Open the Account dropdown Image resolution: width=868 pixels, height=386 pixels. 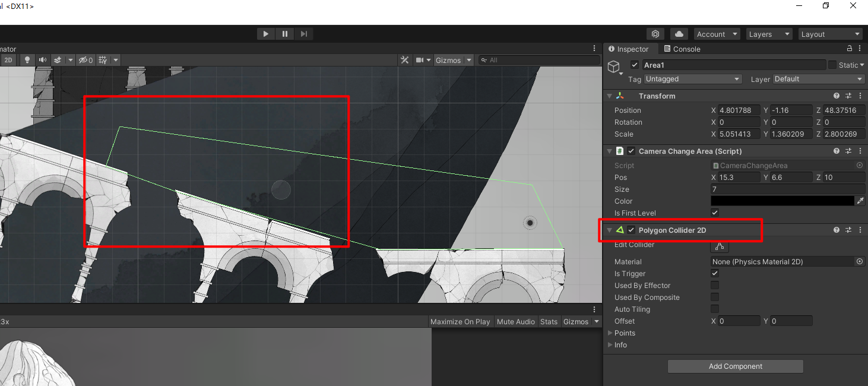(717, 34)
